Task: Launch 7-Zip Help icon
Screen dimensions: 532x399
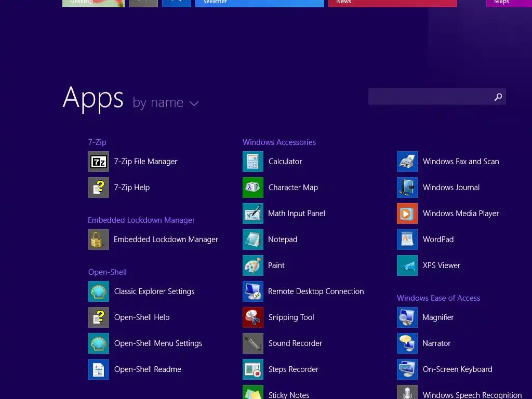Action: [x=99, y=187]
